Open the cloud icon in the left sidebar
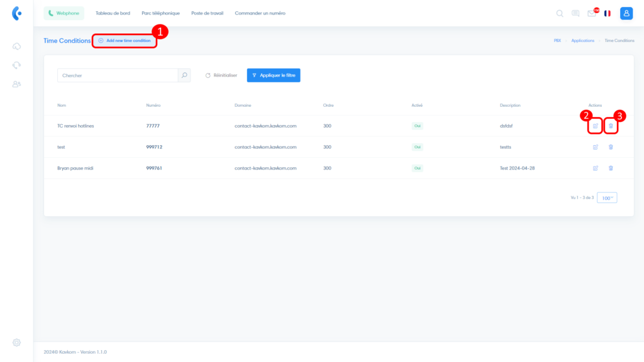The image size is (644, 362). 17,46
